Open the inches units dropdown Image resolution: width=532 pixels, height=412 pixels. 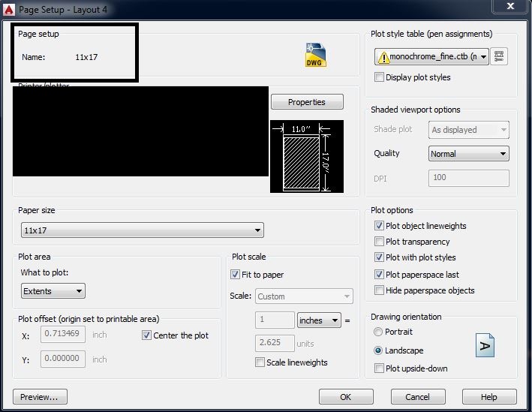point(319,320)
